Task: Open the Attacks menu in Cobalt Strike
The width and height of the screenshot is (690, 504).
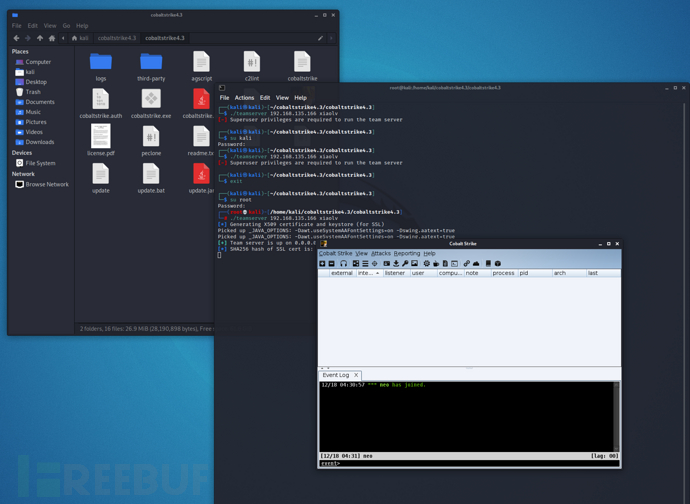Action: pyautogui.click(x=381, y=254)
